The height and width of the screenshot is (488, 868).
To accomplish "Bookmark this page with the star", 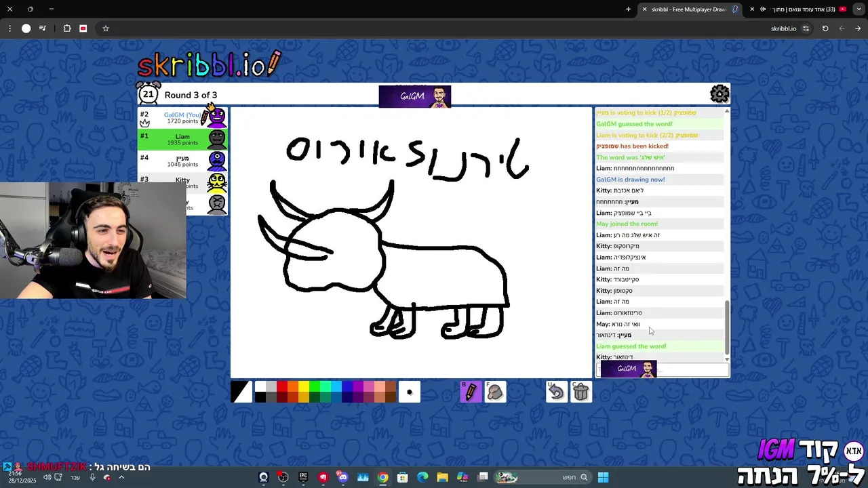I will click(x=106, y=28).
